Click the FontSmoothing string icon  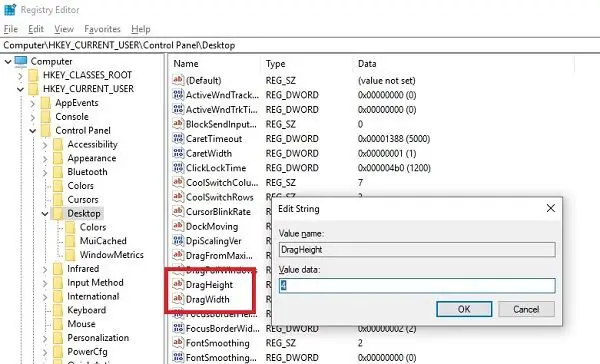coord(178,343)
